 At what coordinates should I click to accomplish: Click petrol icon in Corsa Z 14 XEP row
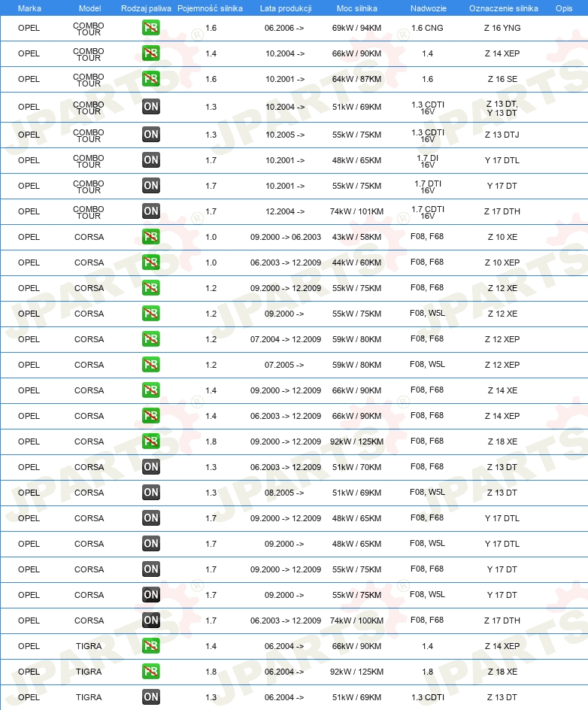(x=150, y=416)
